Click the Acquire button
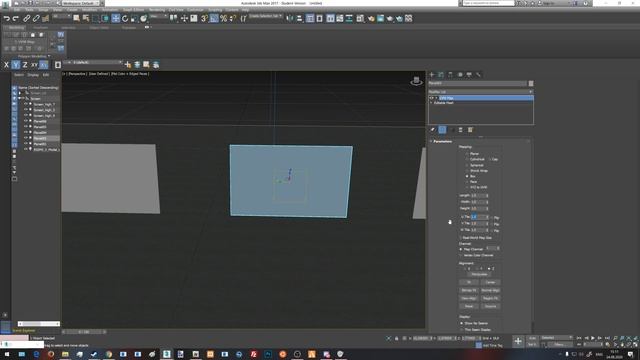This screenshot has width=640, height=360. click(x=490, y=306)
